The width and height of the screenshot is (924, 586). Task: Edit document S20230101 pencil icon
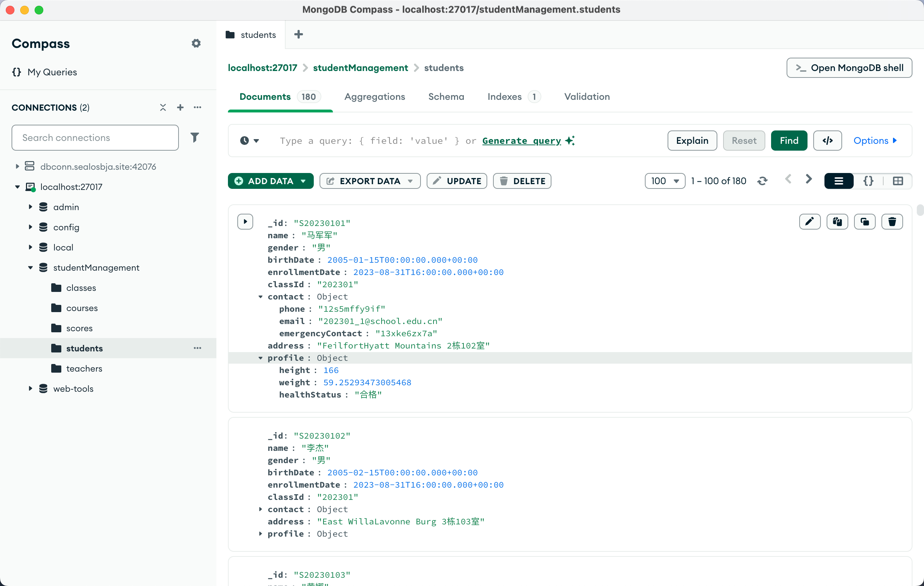pos(810,222)
